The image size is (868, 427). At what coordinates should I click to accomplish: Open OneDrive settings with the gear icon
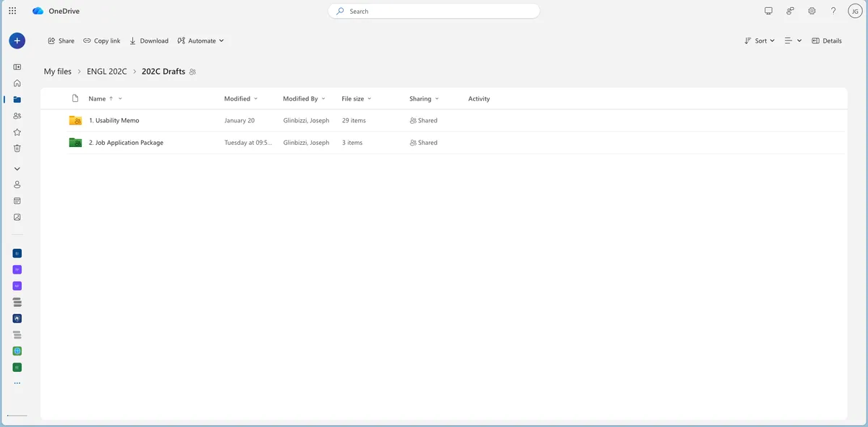[x=812, y=11]
